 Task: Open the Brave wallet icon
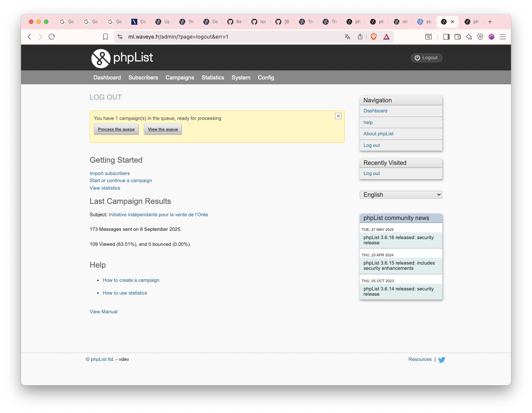pos(458,37)
